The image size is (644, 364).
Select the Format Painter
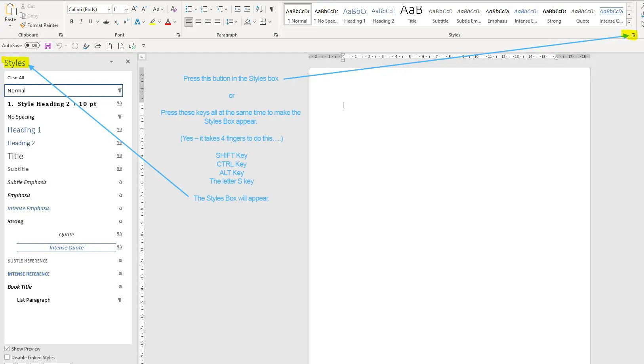(40, 25)
